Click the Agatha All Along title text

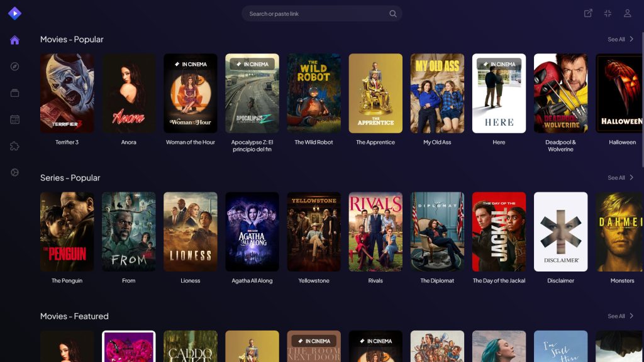coord(252,281)
